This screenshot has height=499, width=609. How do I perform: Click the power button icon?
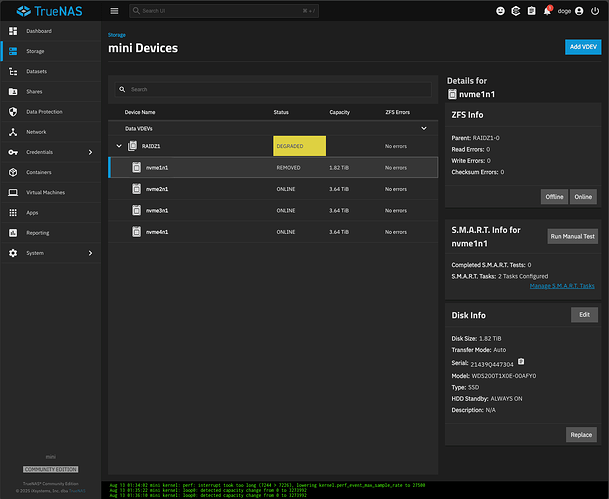point(595,11)
